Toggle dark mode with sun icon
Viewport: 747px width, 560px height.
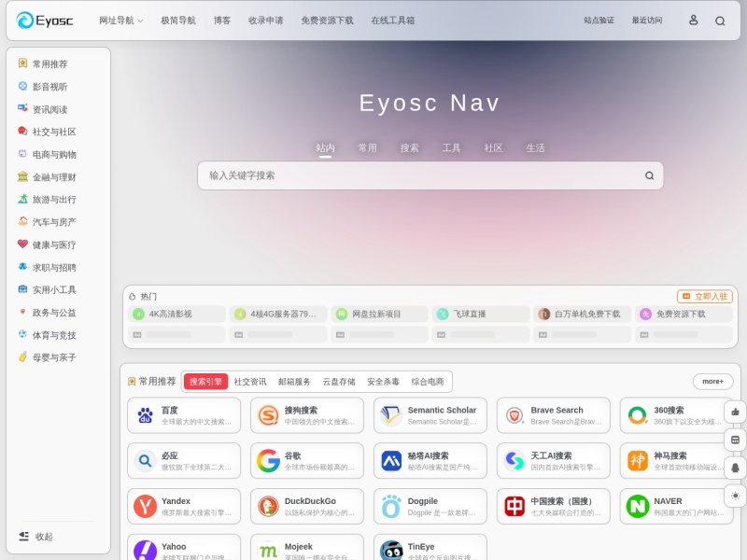(735, 496)
